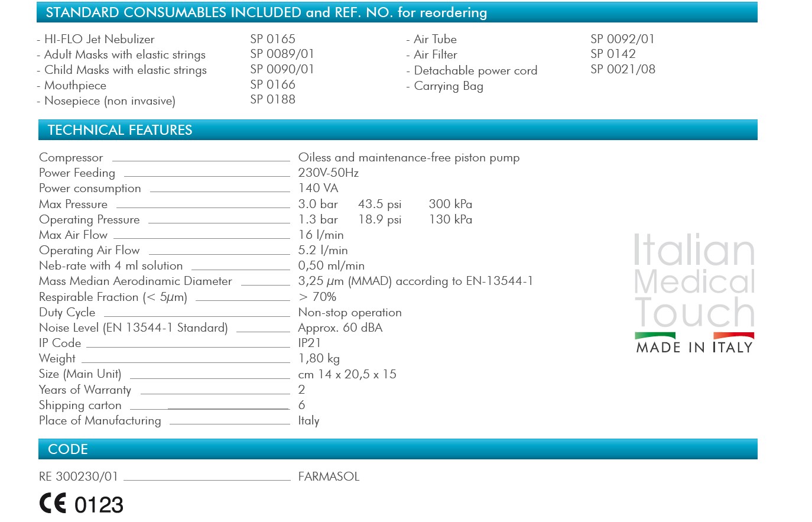Click the '16 l/min' value

(x=321, y=235)
